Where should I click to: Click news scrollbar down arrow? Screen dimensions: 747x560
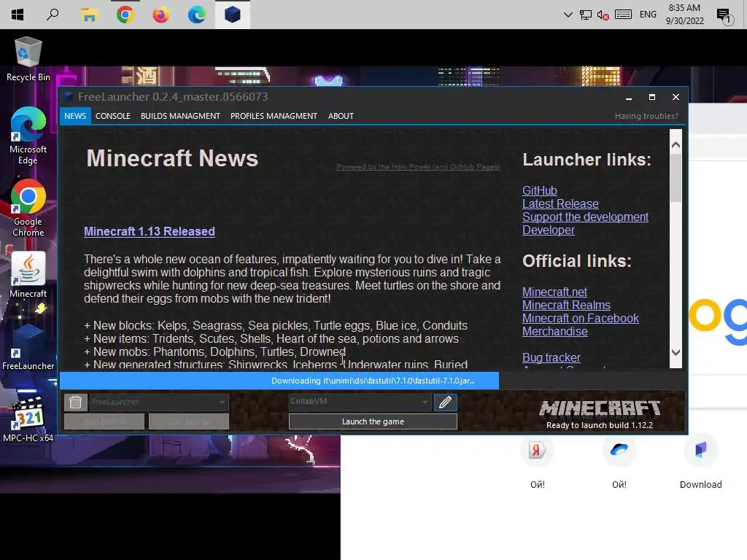click(x=676, y=352)
